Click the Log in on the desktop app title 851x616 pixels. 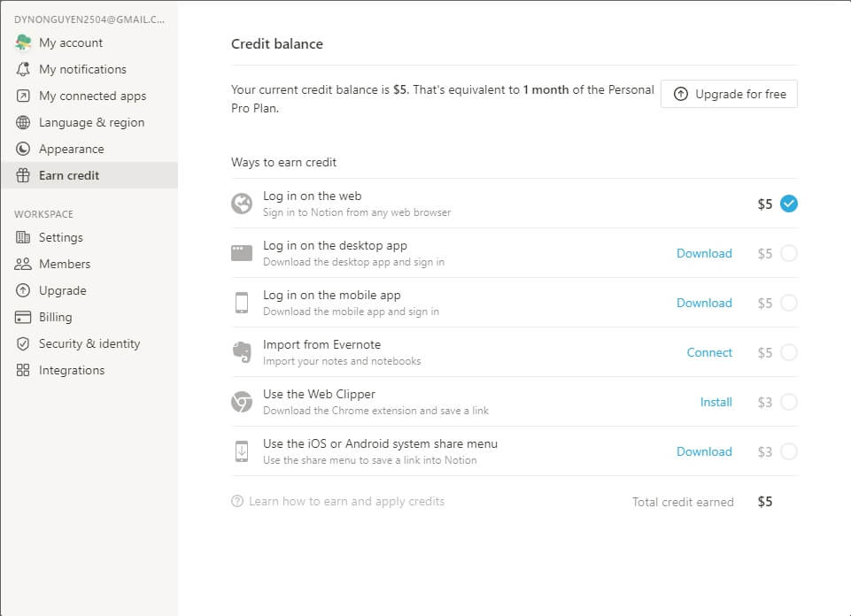click(335, 246)
